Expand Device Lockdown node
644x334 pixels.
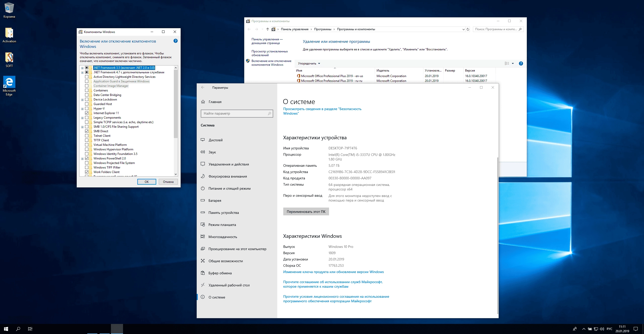(x=82, y=100)
